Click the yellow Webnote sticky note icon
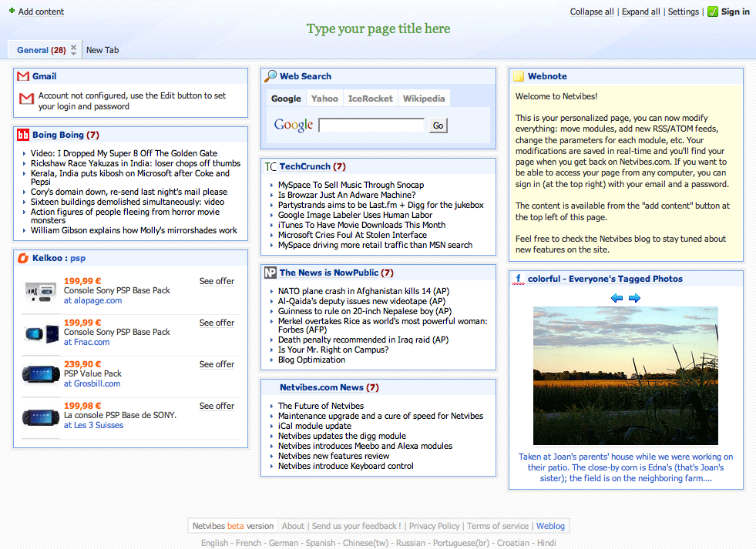The height and width of the screenshot is (549, 756). click(519, 76)
